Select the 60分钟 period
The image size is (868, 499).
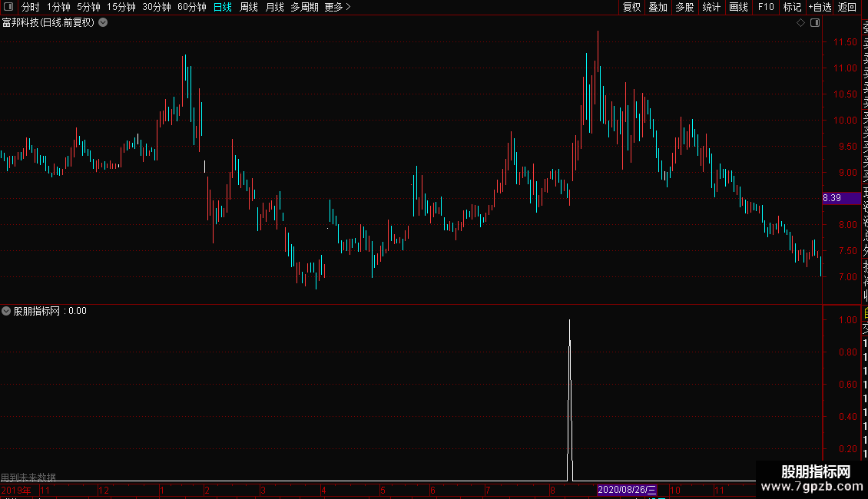(x=192, y=7)
